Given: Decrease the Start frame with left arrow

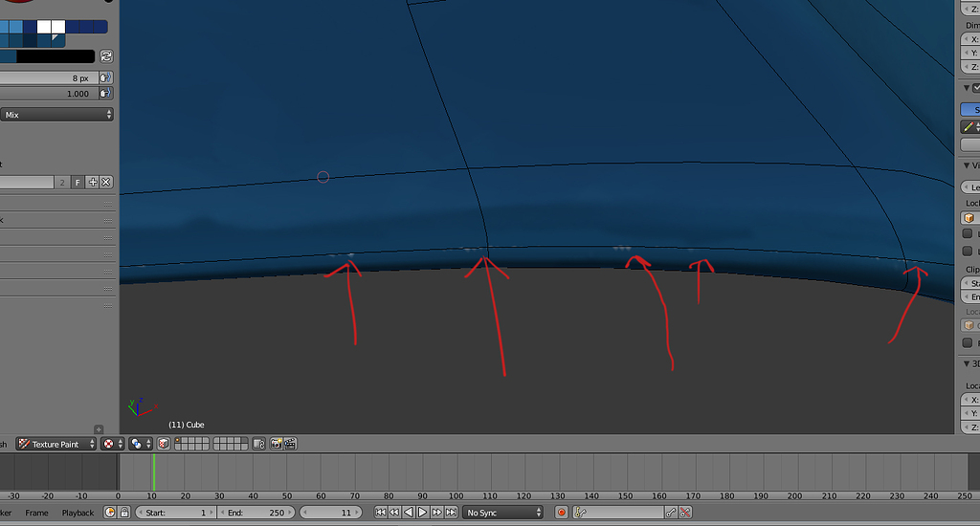Looking at the screenshot, I should [x=140, y=513].
